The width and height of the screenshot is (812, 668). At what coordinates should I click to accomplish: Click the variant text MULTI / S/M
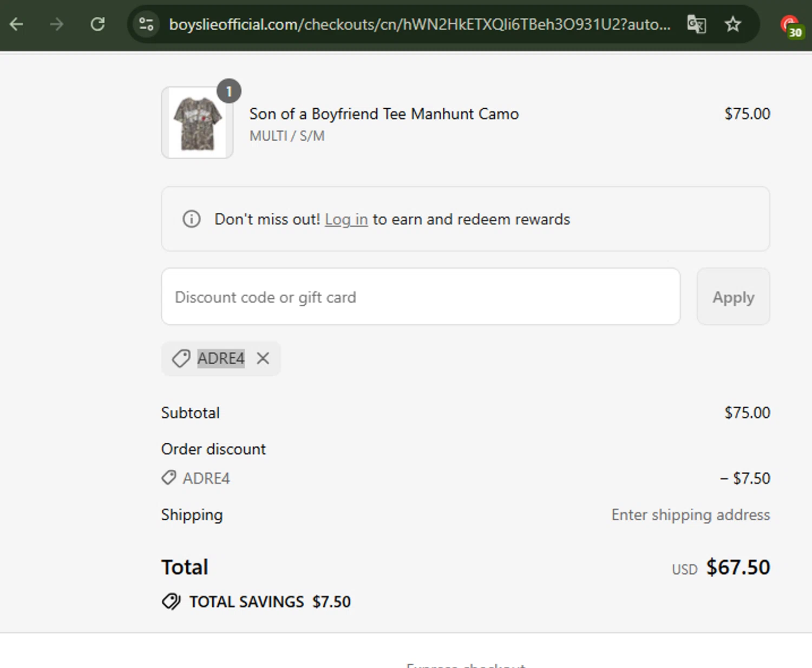(287, 136)
